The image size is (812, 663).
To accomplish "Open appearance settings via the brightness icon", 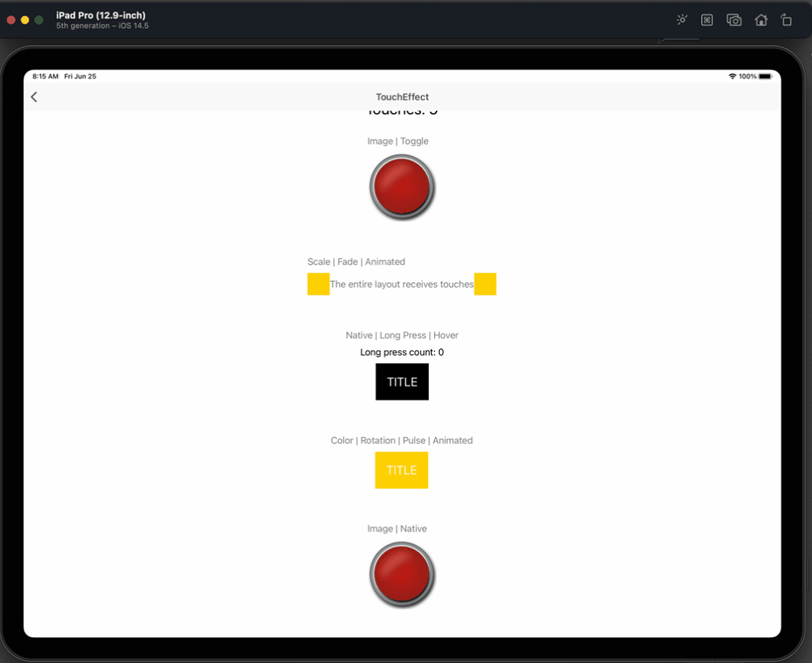I will pos(681,20).
